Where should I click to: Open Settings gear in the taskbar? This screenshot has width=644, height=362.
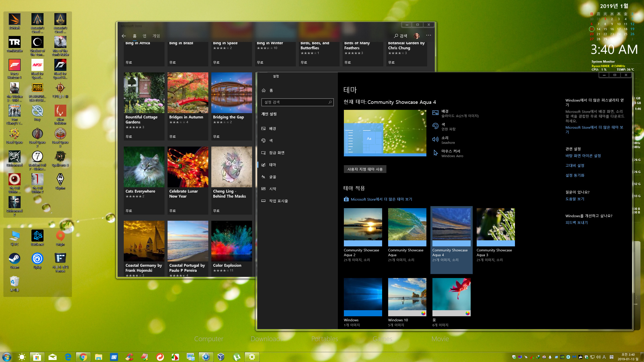click(x=252, y=357)
